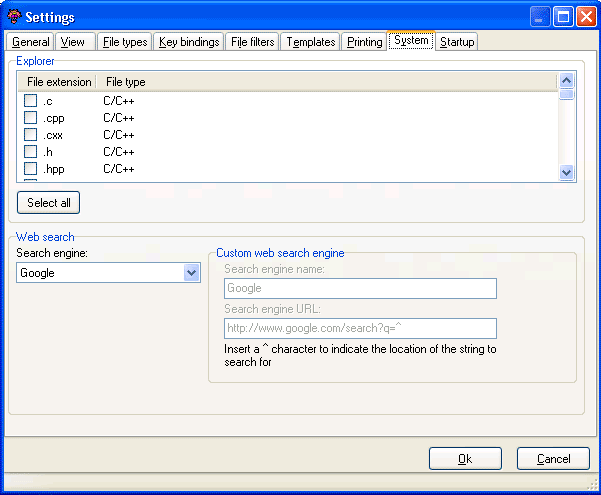Toggle the .h extension checkbox
The height and width of the screenshot is (495, 601).
click(x=31, y=152)
